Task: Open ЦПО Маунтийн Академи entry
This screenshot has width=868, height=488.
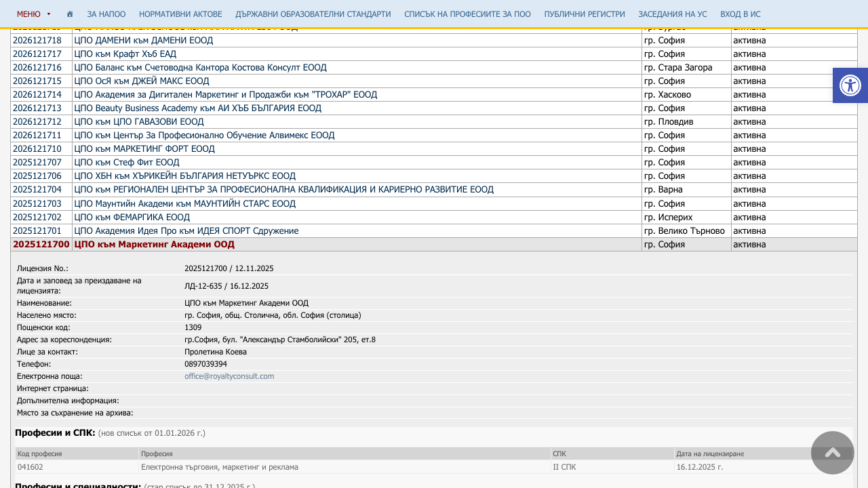Action: (184, 204)
